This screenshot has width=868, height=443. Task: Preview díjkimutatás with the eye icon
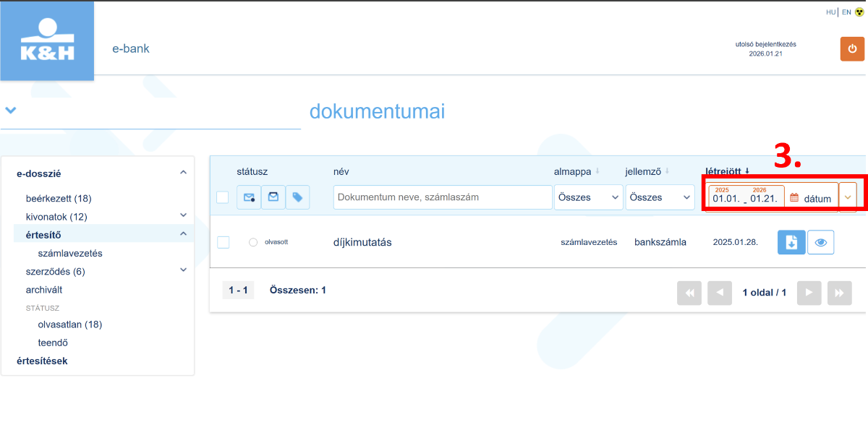click(820, 243)
